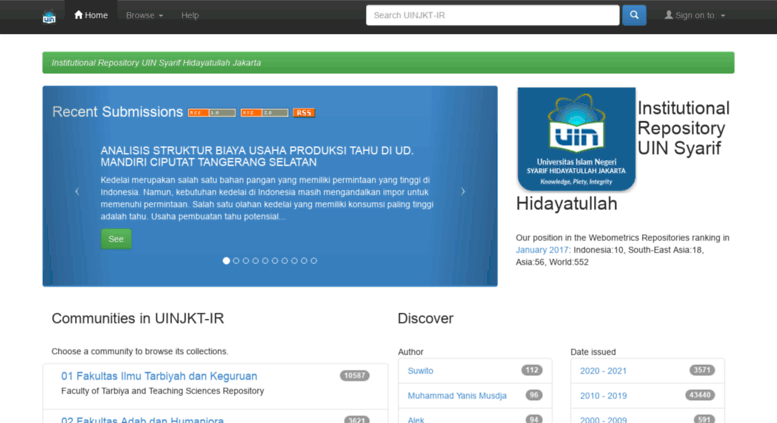Select the third carousel indicator dot
Screen dimensions: 777x423
[246, 261]
